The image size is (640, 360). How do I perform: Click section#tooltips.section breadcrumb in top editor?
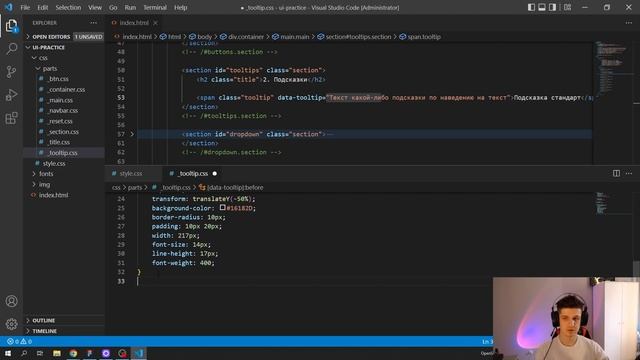[x=358, y=37]
